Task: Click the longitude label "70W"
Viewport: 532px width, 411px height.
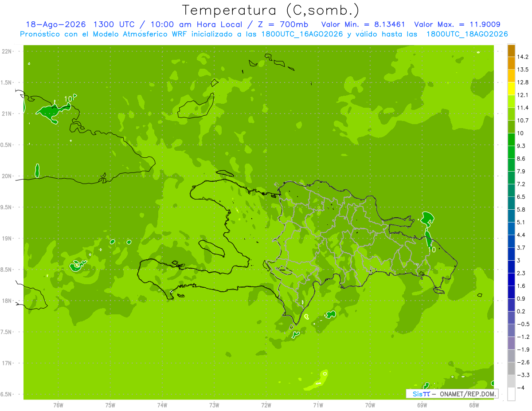Action: click(370, 405)
